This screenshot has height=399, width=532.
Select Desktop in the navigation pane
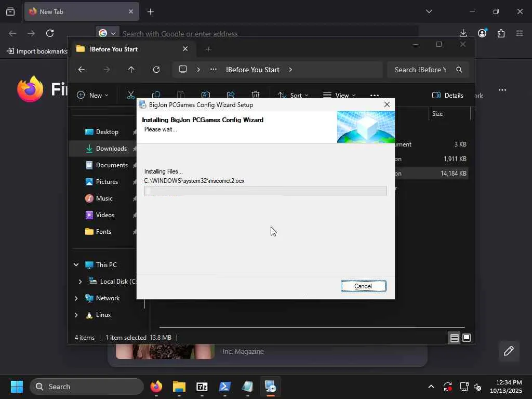point(107,132)
